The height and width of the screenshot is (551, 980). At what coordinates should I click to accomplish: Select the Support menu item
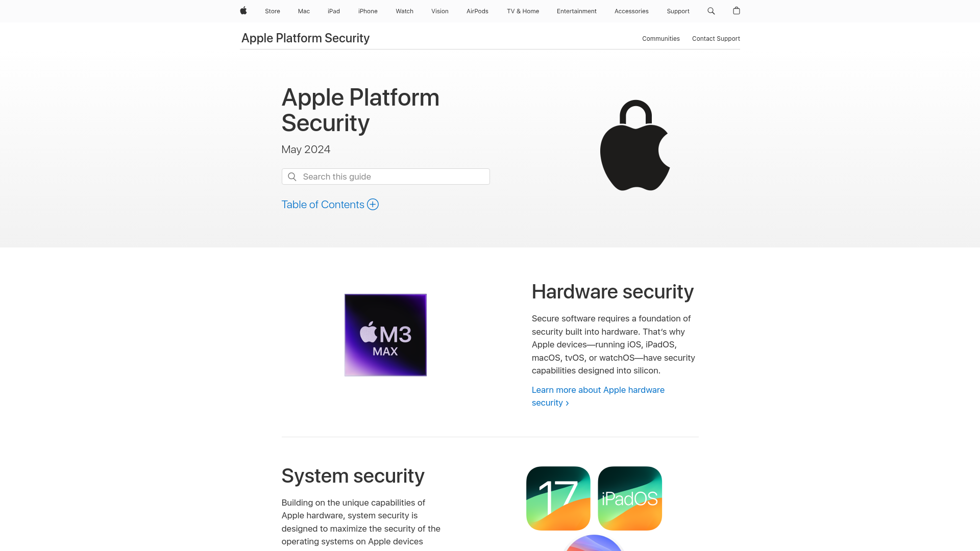click(678, 11)
